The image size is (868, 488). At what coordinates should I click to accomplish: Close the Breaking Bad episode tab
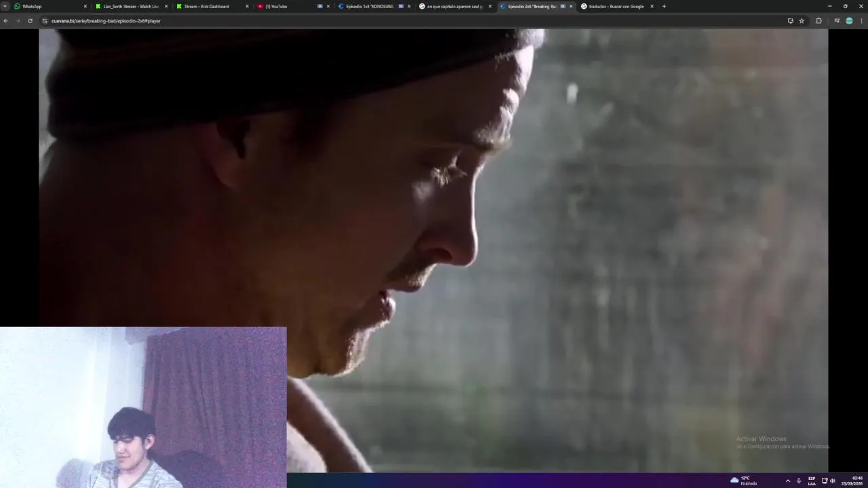pos(571,6)
